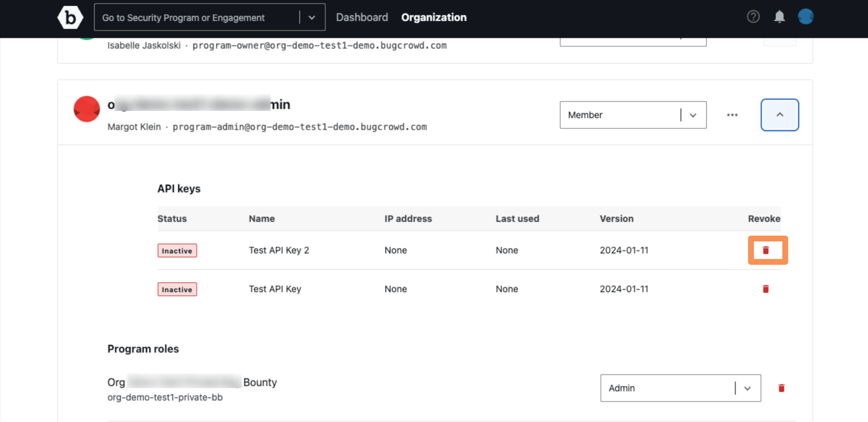The height and width of the screenshot is (422, 868).
Task: Click the Bugcrowd hexagon logo icon
Action: pyautogui.click(x=70, y=17)
